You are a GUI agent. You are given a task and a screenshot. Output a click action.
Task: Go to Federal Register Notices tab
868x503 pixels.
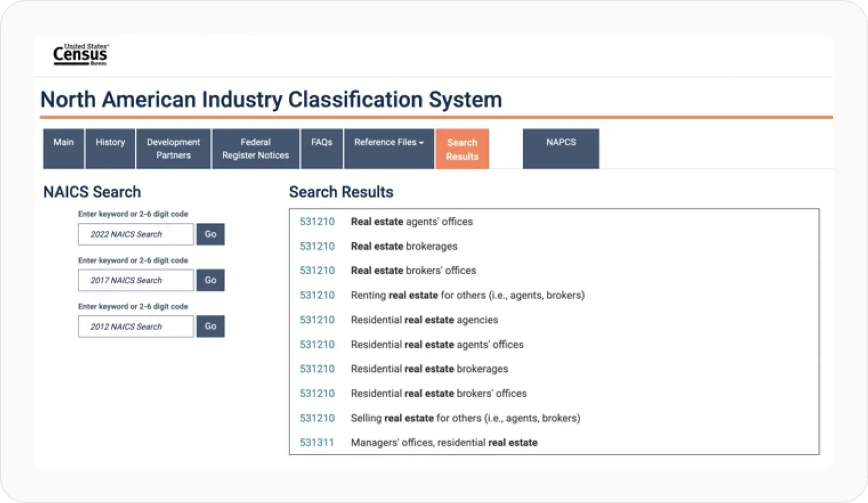coord(256,149)
